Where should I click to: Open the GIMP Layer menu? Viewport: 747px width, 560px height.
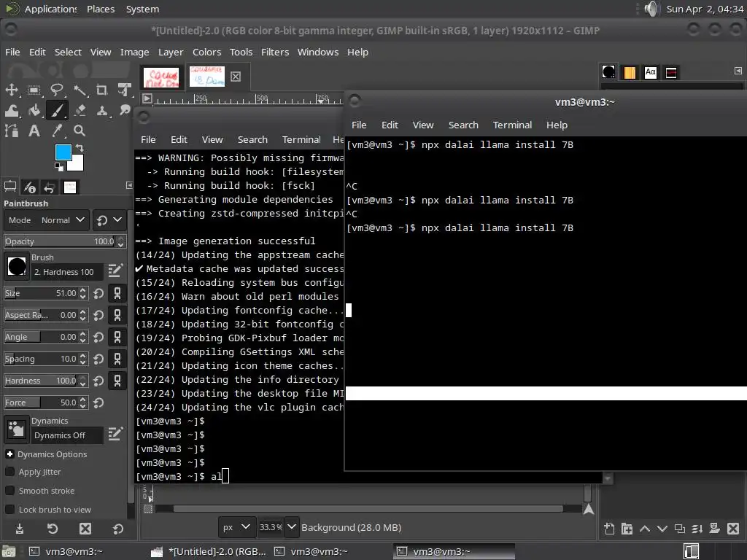click(x=171, y=52)
